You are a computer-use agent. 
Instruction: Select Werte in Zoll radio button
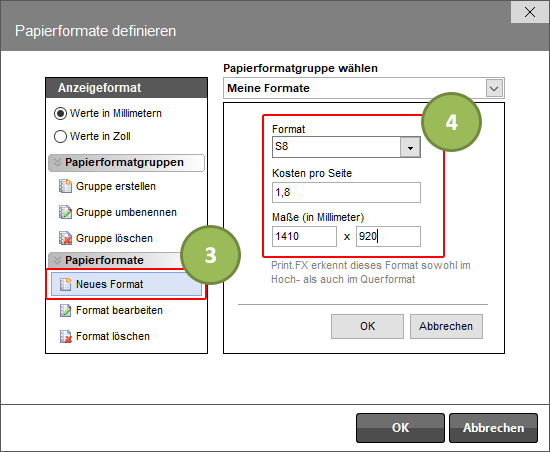60,136
